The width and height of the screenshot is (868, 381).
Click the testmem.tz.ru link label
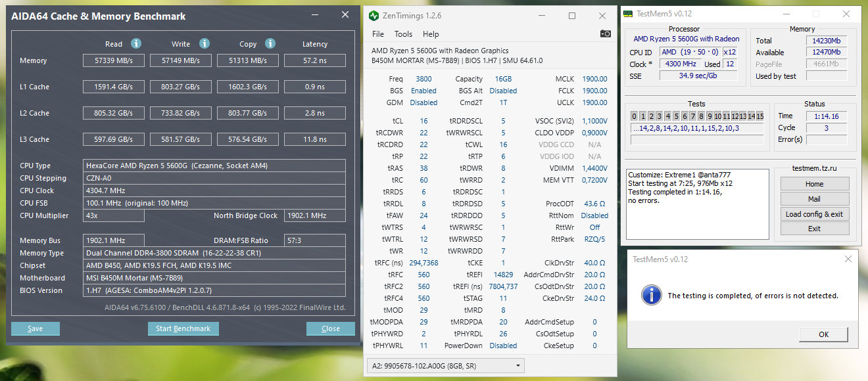click(815, 169)
